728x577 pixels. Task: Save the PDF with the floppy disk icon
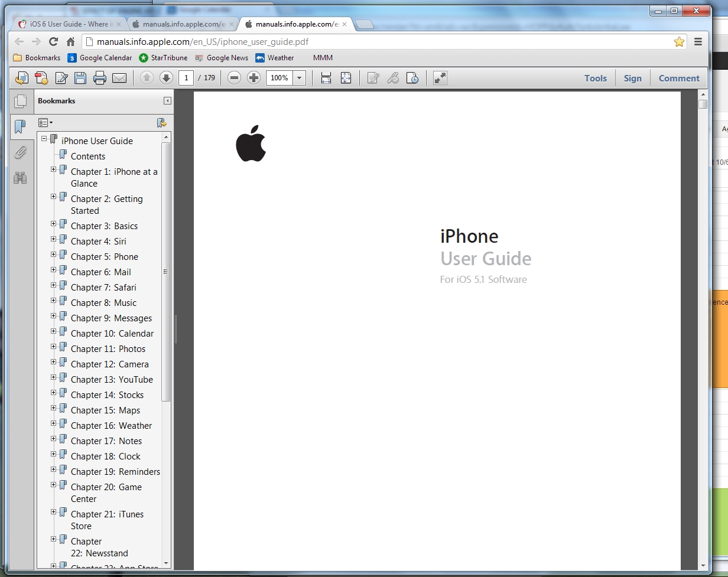(x=80, y=78)
